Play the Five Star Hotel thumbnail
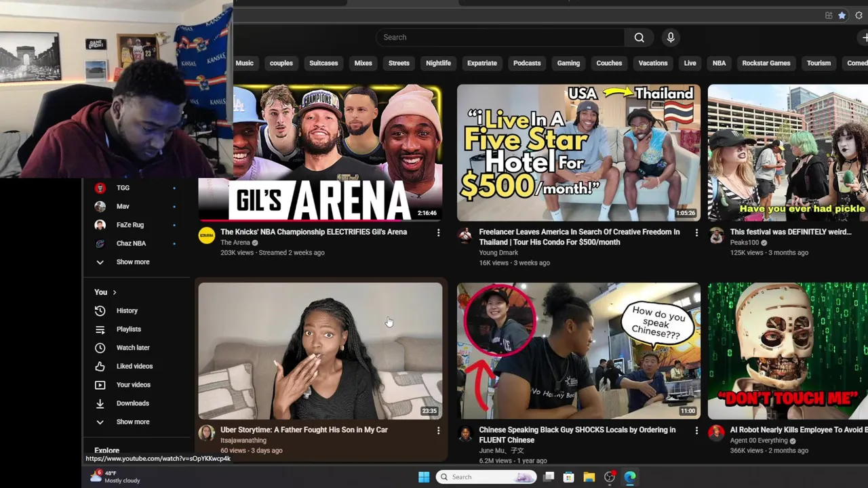868x488 pixels. click(578, 153)
